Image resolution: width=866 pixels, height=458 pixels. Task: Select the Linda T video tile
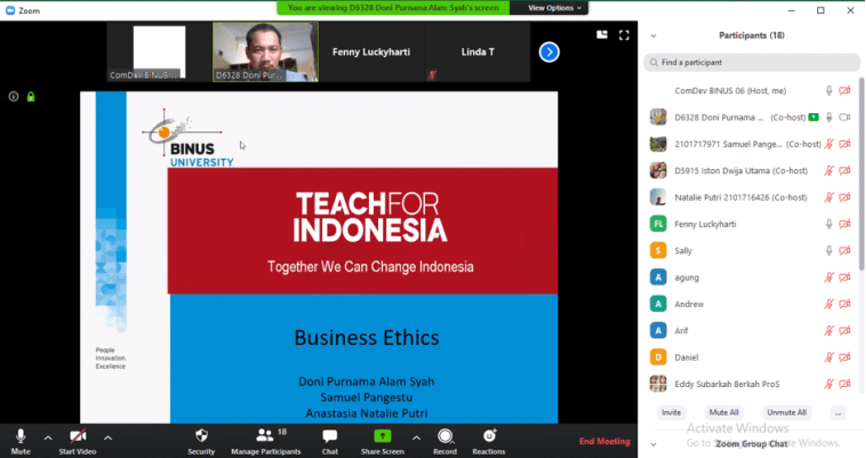(x=478, y=52)
